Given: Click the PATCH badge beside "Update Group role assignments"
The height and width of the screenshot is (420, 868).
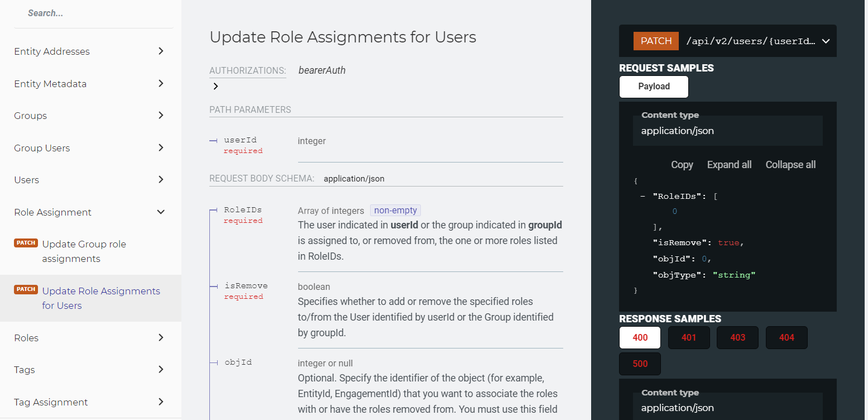Looking at the screenshot, I should (x=26, y=242).
